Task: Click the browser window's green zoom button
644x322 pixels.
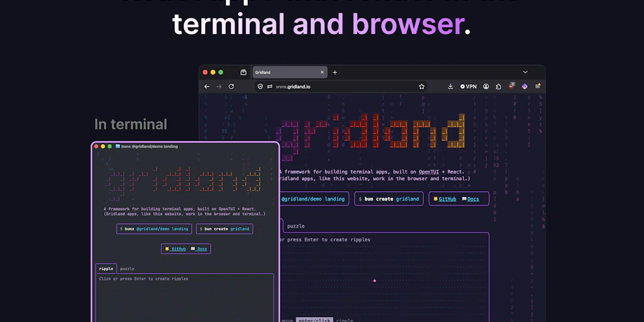Action: coord(221,72)
